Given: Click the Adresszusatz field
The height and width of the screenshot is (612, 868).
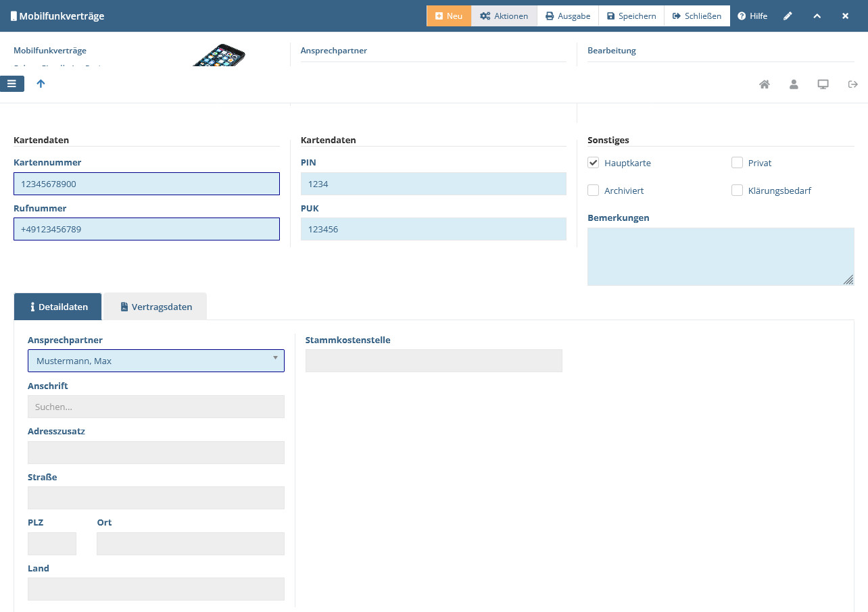Looking at the screenshot, I should pos(156,453).
